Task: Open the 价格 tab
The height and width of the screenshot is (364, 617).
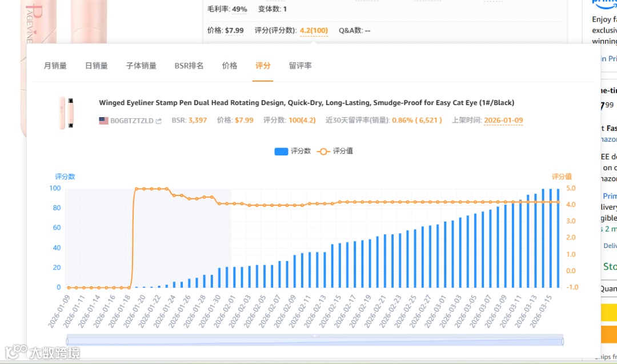Action: pyautogui.click(x=230, y=66)
